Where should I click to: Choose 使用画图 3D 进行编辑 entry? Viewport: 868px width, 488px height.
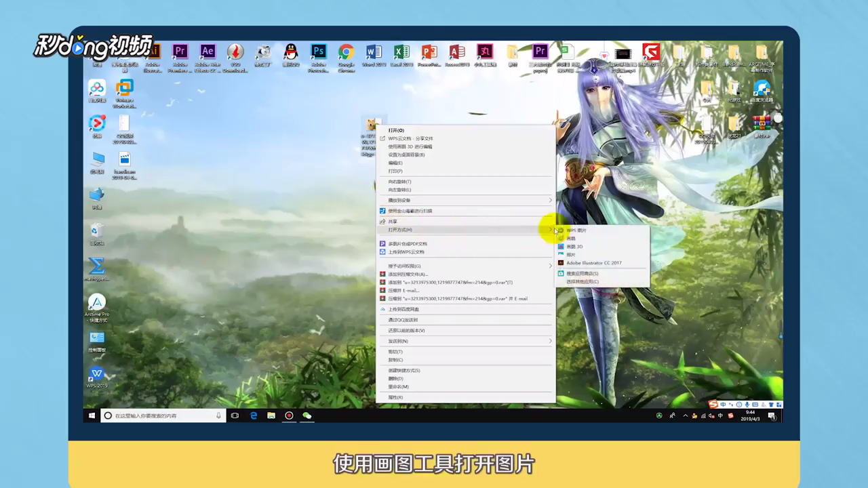tap(466, 146)
